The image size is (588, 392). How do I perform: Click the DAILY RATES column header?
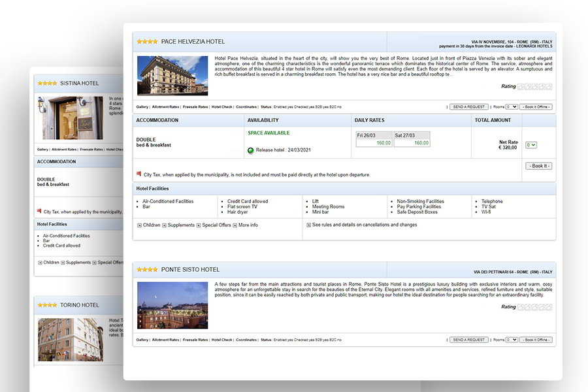[x=369, y=120]
